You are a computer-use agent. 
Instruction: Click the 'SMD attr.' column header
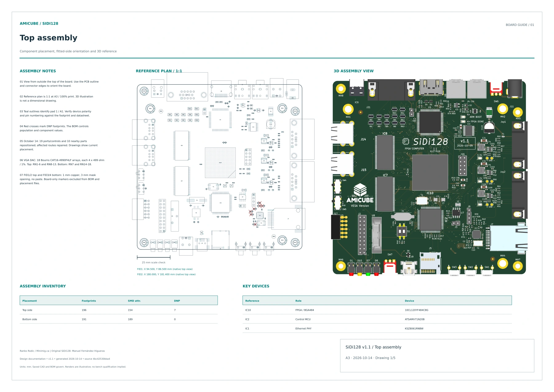coord(134,301)
